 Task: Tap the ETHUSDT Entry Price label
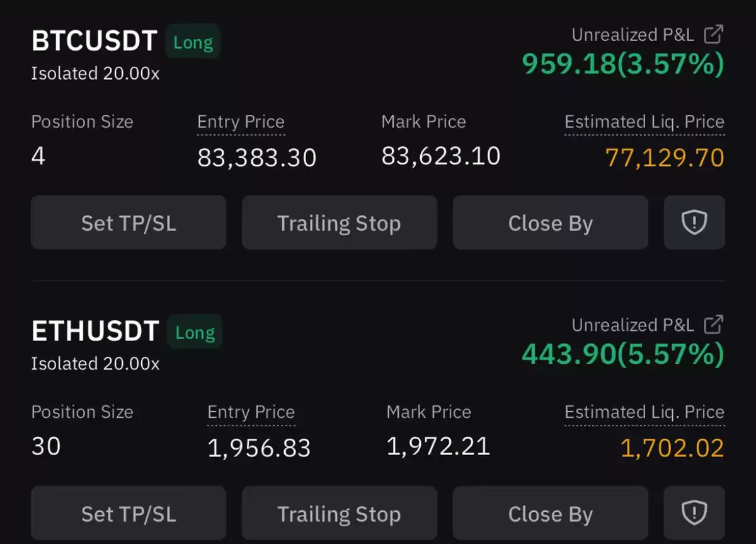pos(251,412)
